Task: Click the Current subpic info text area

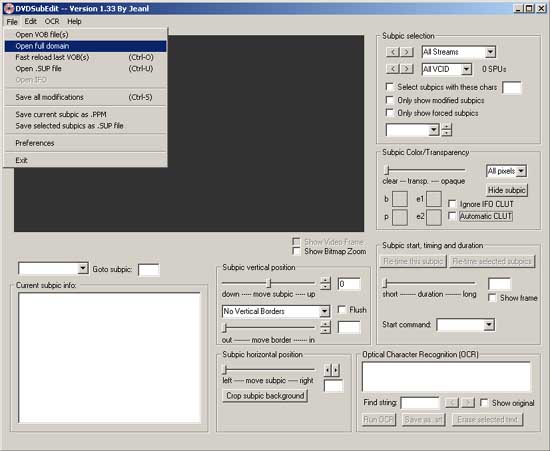Action: (x=109, y=358)
